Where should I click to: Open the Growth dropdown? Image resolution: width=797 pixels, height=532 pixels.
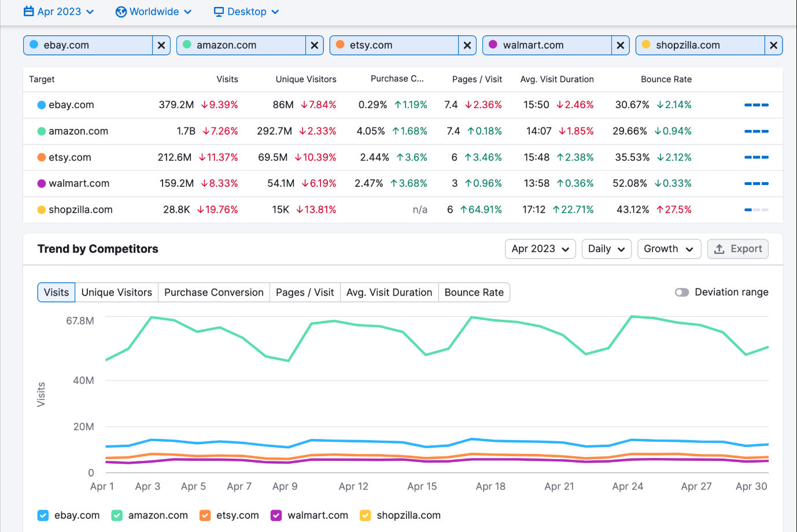pos(669,249)
